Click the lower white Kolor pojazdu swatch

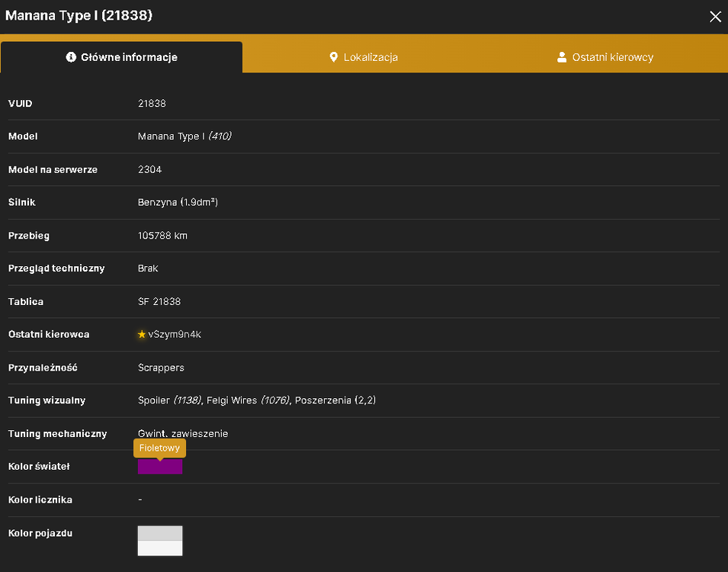tap(160, 548)
